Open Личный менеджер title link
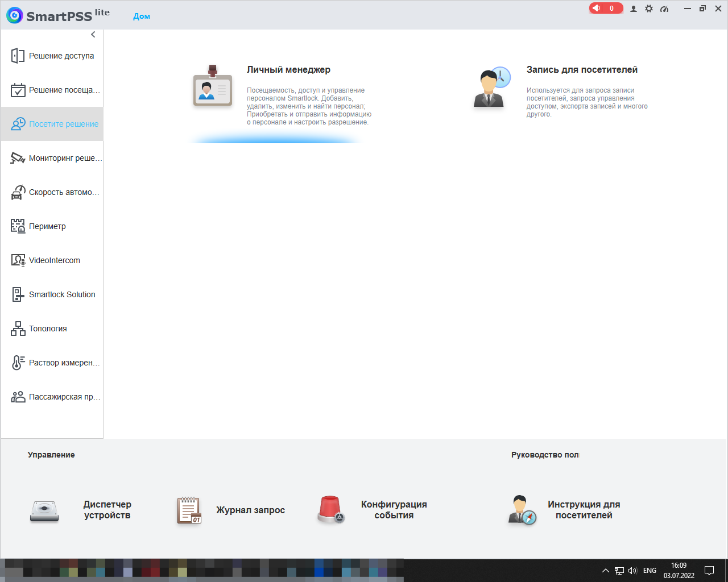Image resolution: width=728 pixels, height=582 pixels. pos(288,69)
